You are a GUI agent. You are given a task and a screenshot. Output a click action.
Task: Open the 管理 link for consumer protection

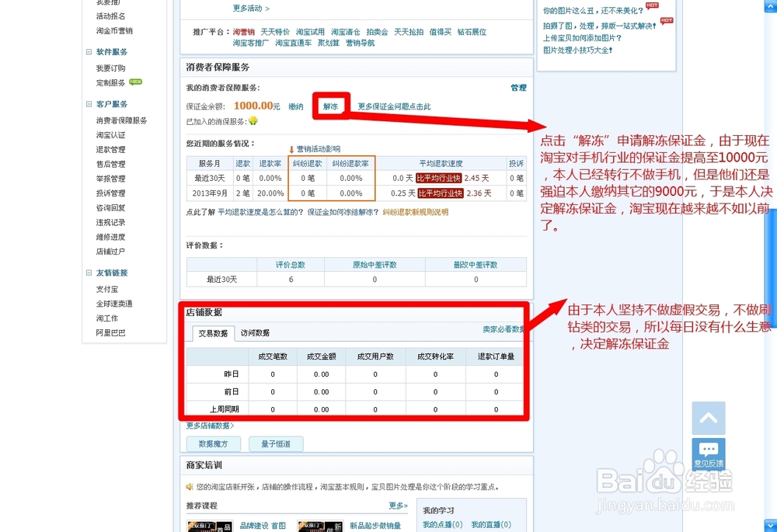(x=518, y=88)
